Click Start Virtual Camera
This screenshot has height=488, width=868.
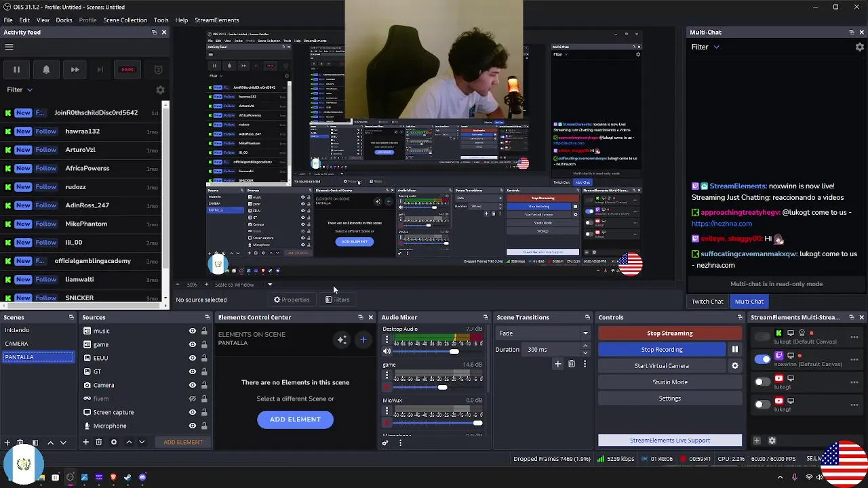pos(662,365)
